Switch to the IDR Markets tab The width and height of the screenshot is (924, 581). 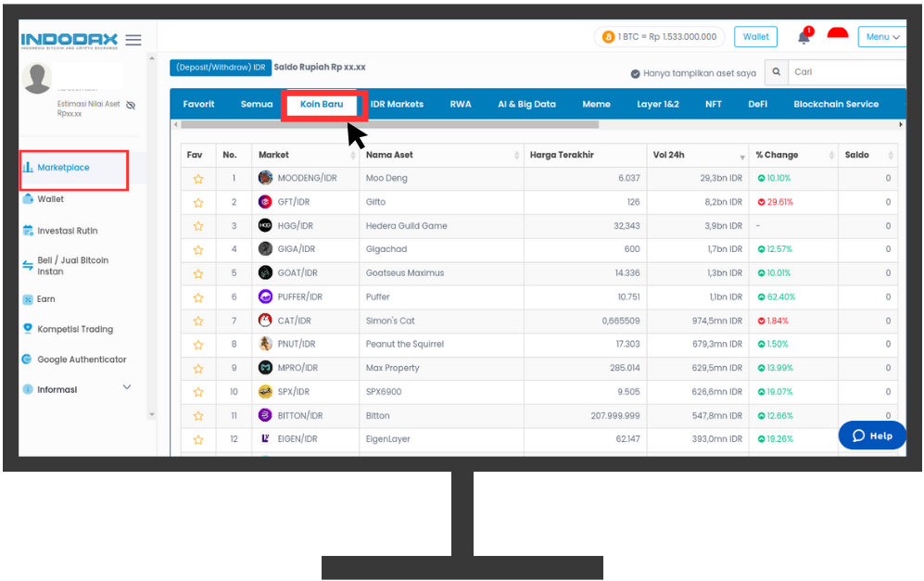(397, 105)
